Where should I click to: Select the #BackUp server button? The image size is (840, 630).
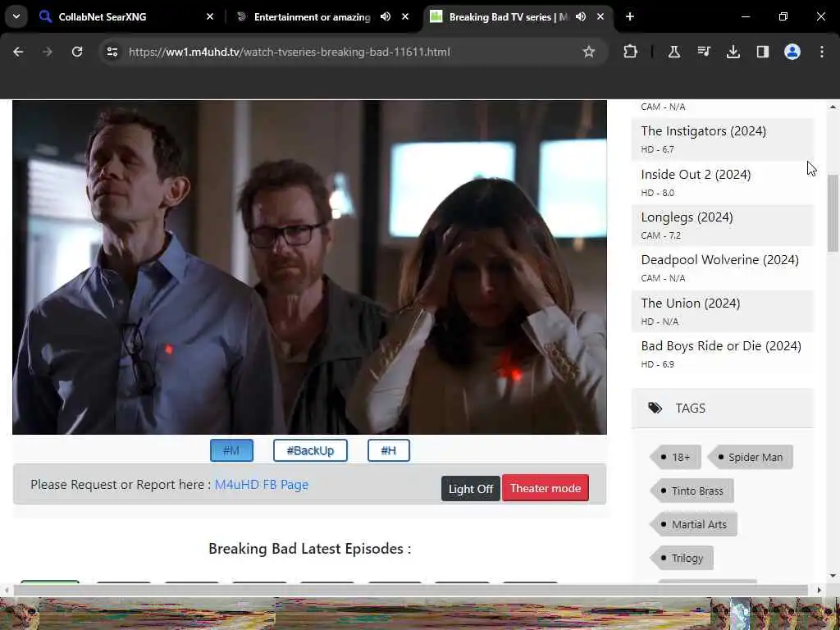coord(310,450)
